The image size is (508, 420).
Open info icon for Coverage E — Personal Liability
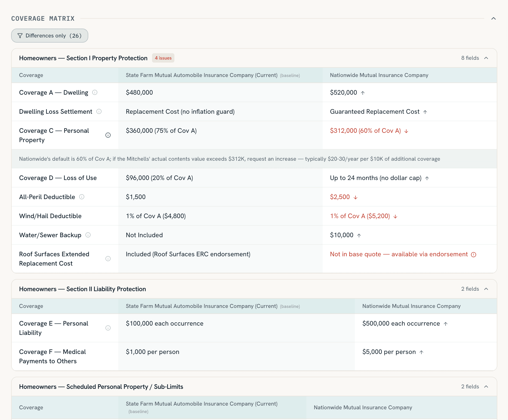pyautogui.click(x=108, y=328)
